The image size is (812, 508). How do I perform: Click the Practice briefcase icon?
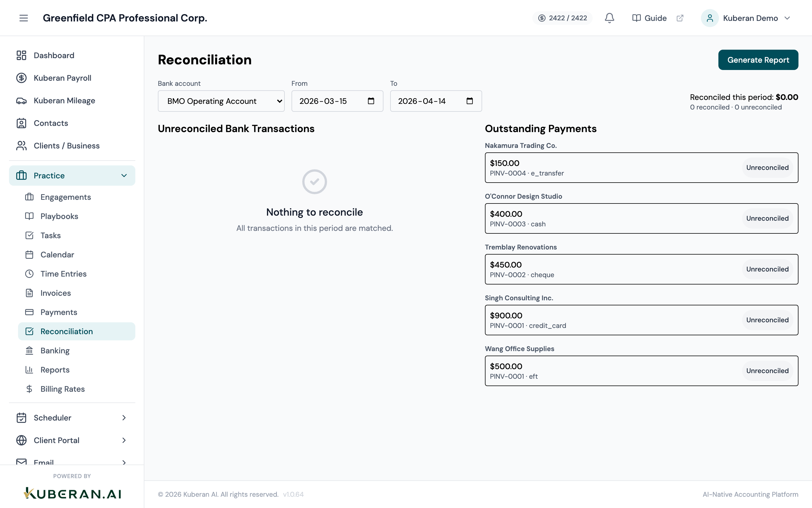click(x=21, y=175)
